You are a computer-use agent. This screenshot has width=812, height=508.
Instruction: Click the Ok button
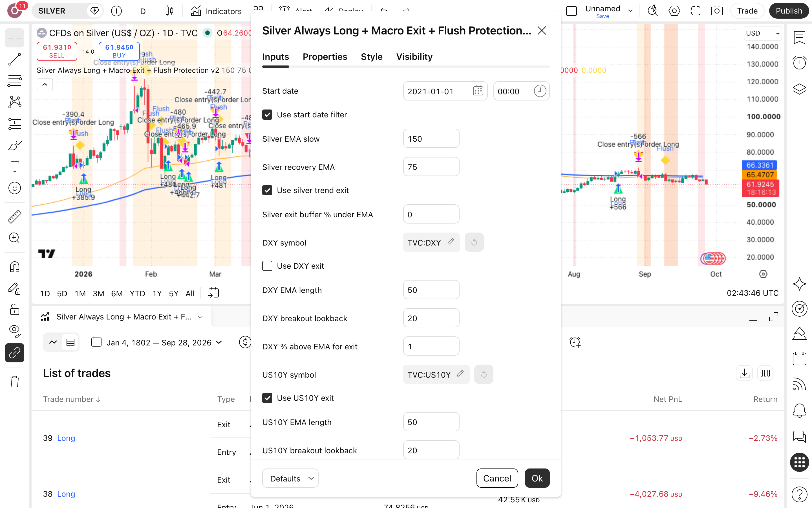(x=537, y=478)
